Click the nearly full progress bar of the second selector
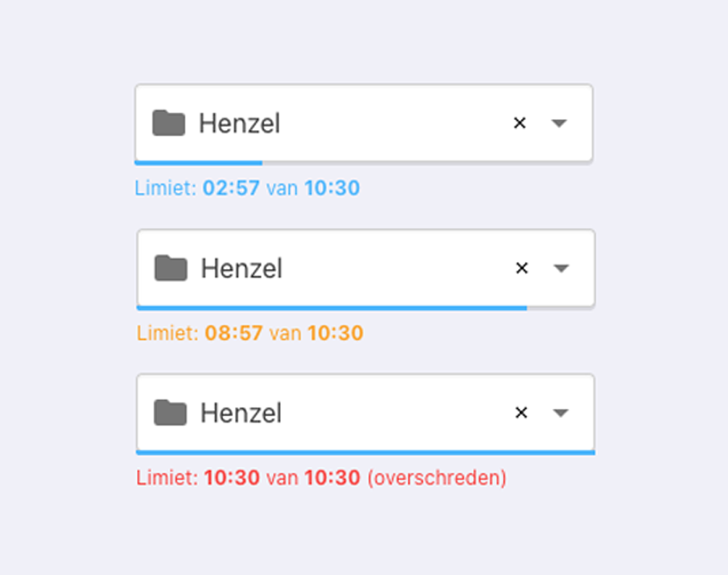The image size is (728, 575). (x=332, y=306)
